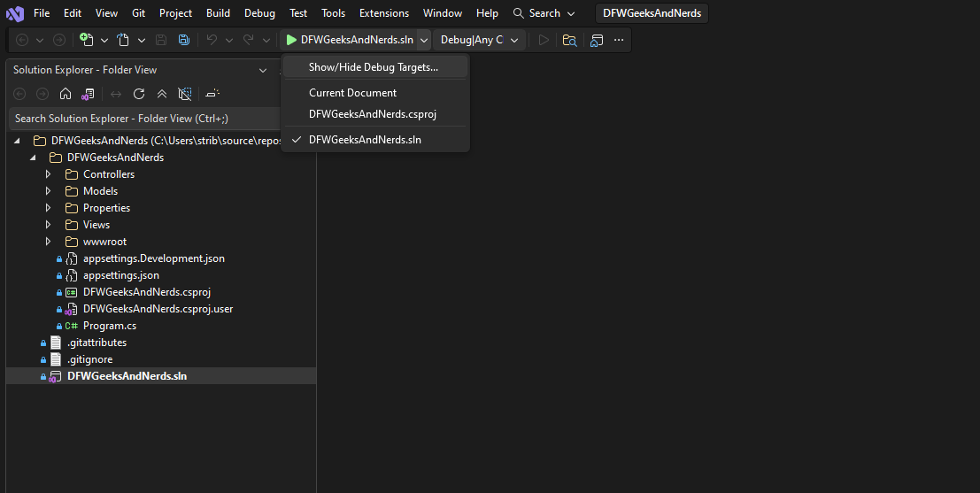The height and width of the screenshot is (493, 980).
Task: Click the Solution Explorer - Folder View title
Action: coord(85,70)
